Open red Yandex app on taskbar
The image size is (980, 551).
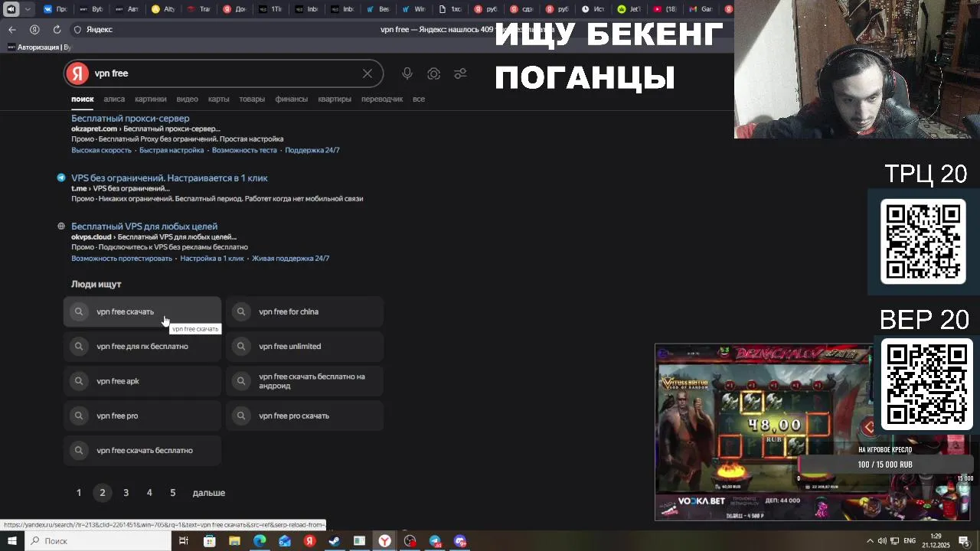click(x=309, y=541)
